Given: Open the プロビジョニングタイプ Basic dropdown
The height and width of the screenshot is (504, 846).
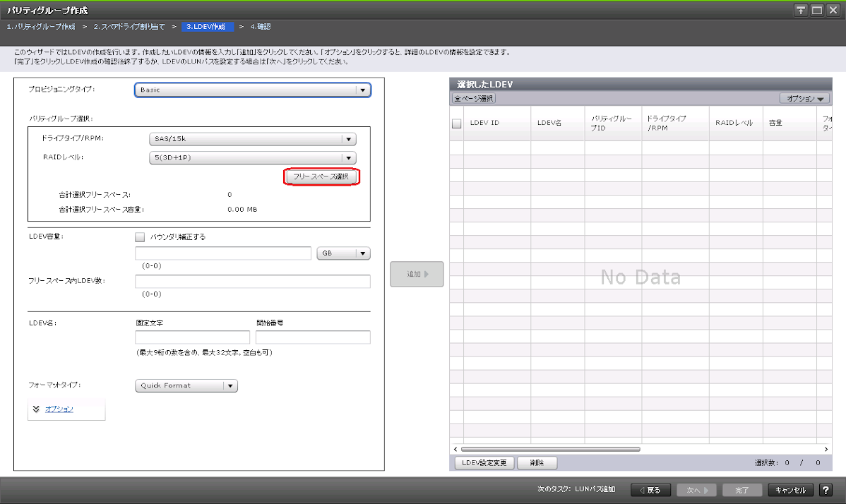Looking at the screenshot, I should [x=253, y=90].
